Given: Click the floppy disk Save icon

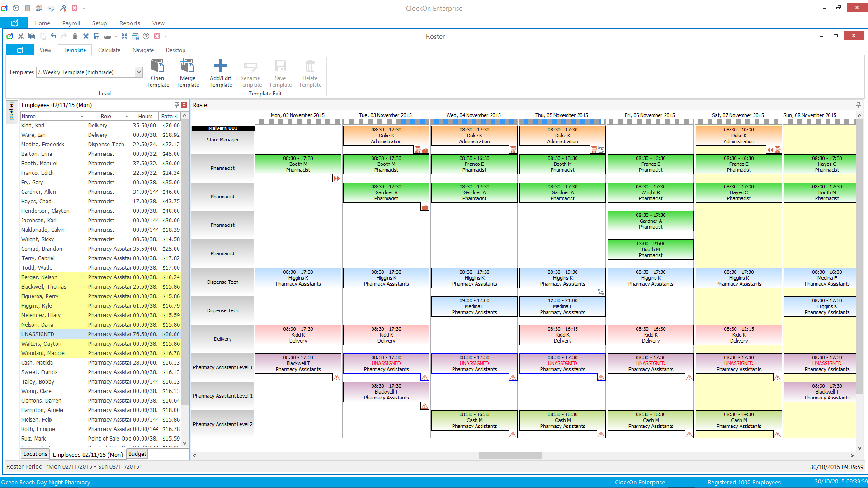Looking at the screenshot, I should (97, 36).
